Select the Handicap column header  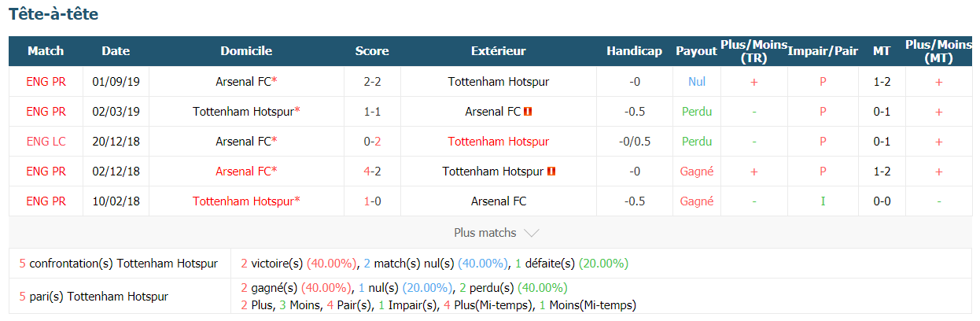634,51
